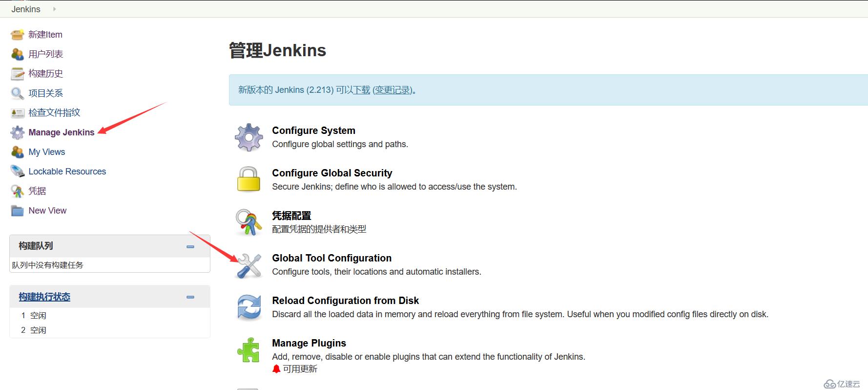Image resolution: width=868 pixels, height=390 pixels.
Task: Click the Manage Plugins puzzle piece icon
Action: 249,350
